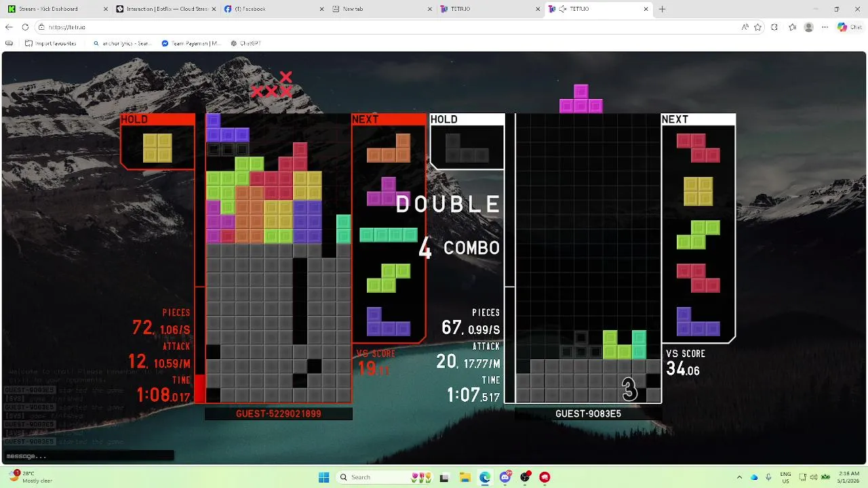Open the ChatGPT bookmark

[245, 43]
